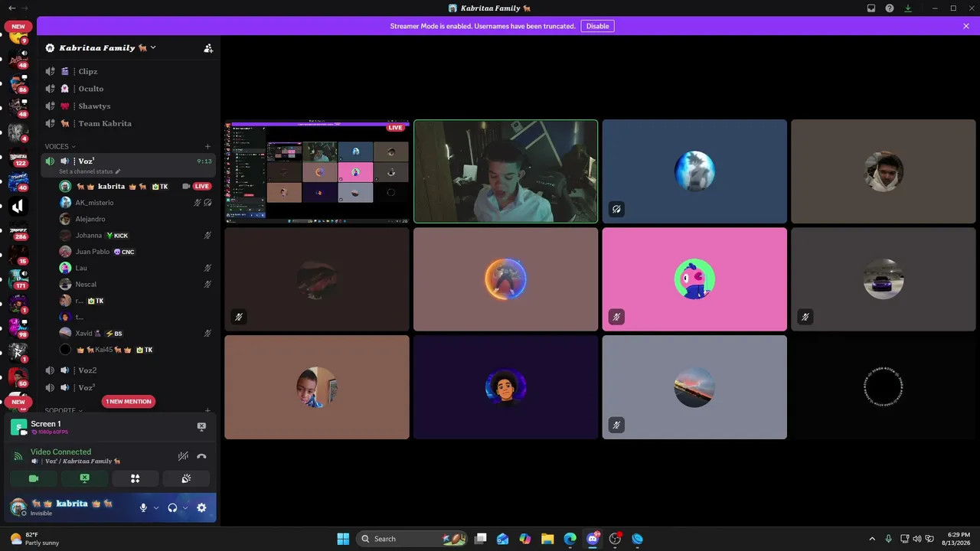This screenshot has width=980, height=551.
Task: Open the black-and-white logo server icon
Action: (18, 206)
